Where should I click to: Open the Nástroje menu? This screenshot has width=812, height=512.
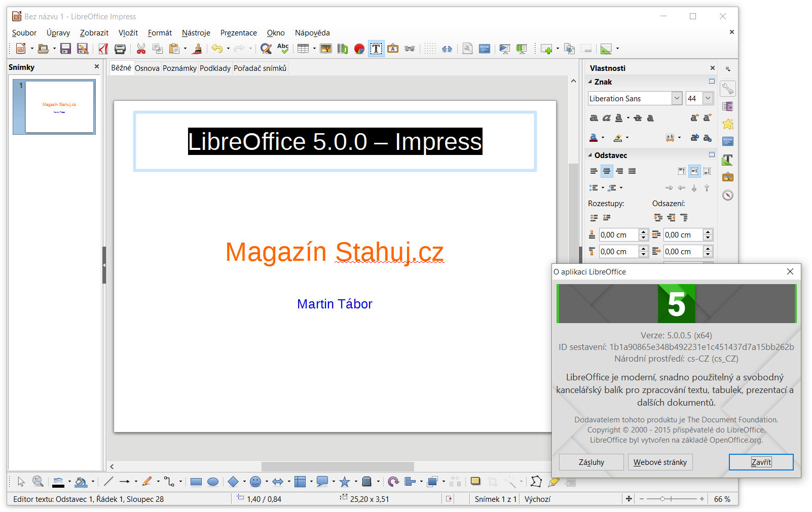tap(196, 32)
